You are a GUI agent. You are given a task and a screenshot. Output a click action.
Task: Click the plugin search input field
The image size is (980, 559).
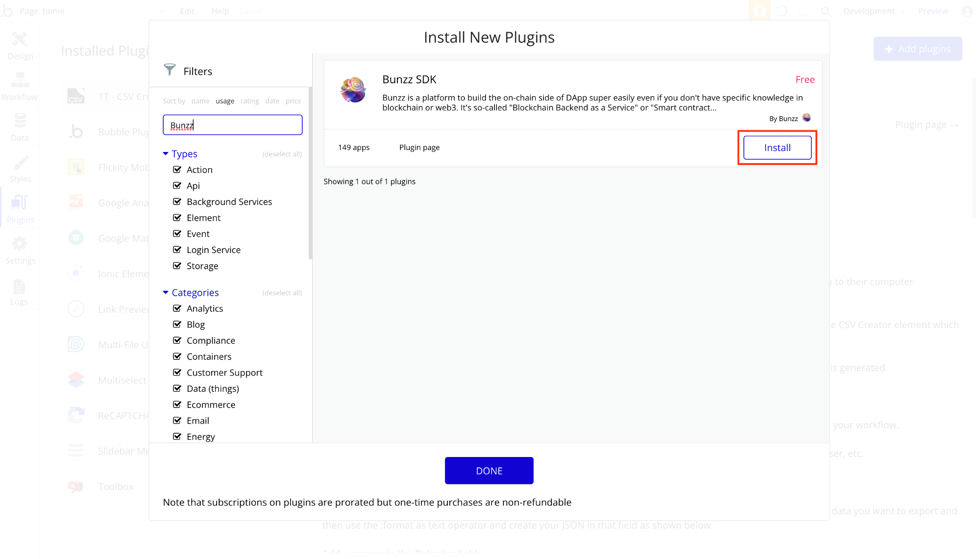click(232, 125)
